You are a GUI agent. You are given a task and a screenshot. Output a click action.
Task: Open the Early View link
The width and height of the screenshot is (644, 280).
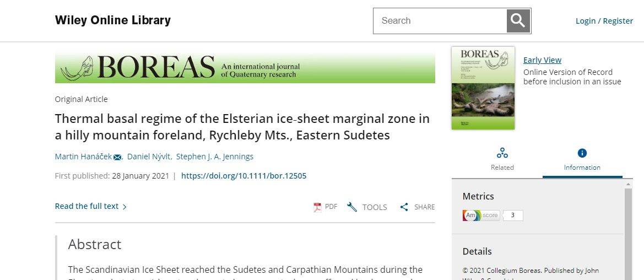[542, 60]
